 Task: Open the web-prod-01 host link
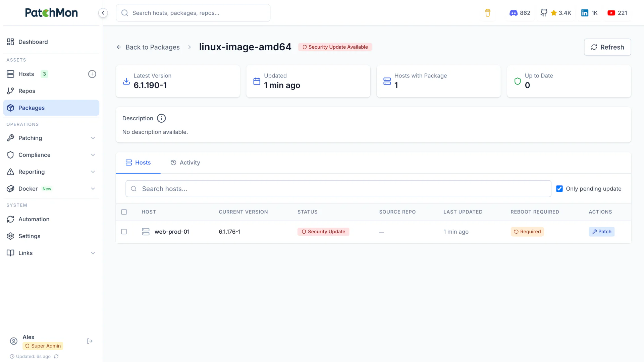coord(172,232)
